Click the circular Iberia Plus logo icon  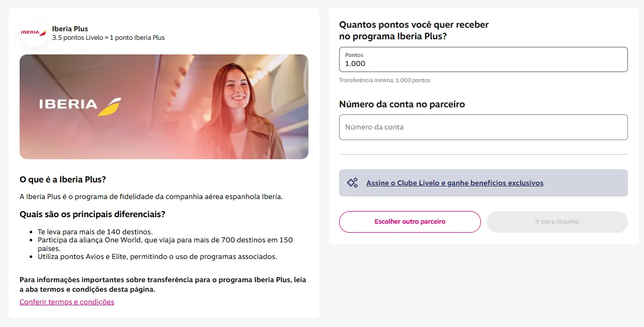(34, 33)
